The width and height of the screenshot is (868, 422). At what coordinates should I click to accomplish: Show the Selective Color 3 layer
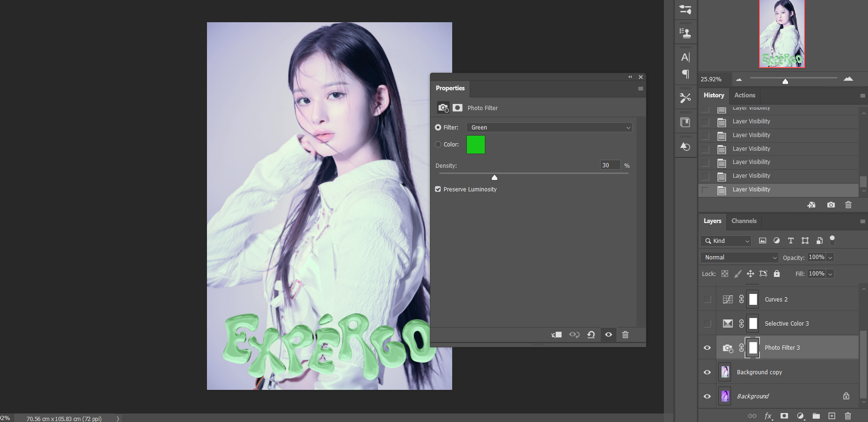pyautogui.click(x=707, y=323)
